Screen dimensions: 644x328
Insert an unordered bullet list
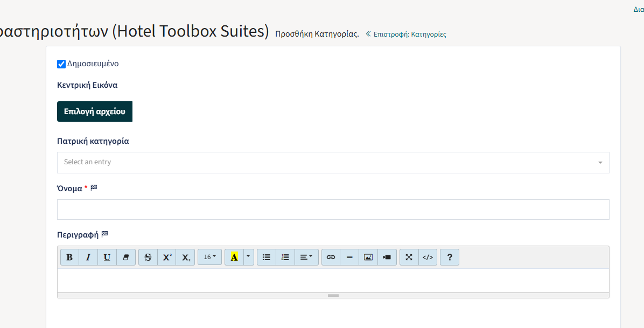(x=267, y=257)
